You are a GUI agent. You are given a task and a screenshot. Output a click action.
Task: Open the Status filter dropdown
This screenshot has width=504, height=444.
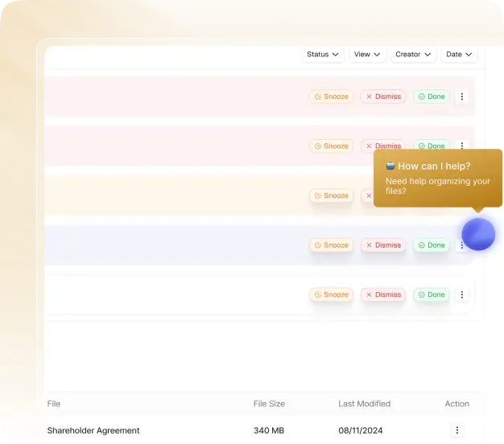pos(323,54)
